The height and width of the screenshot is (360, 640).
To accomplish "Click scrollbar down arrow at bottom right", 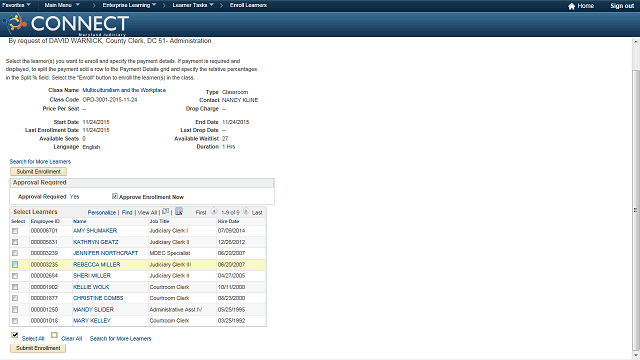I will click(x=636, y=355).
